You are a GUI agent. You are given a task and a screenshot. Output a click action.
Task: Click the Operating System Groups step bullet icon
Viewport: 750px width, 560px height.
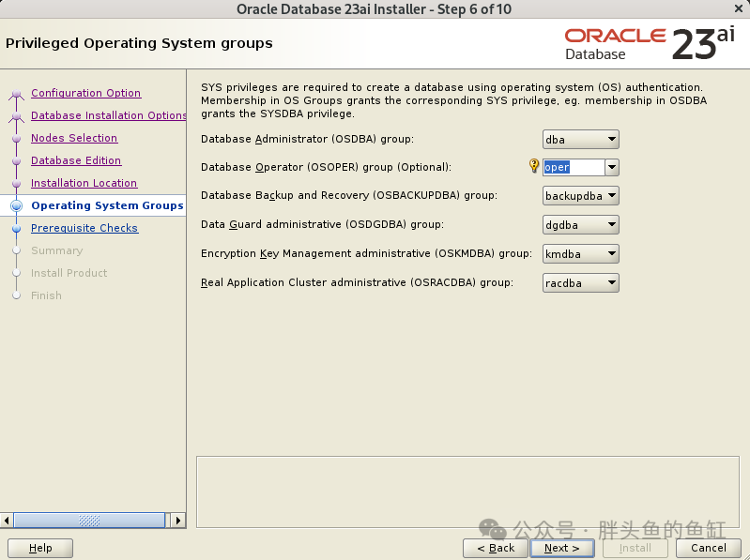tap(16, 205)
